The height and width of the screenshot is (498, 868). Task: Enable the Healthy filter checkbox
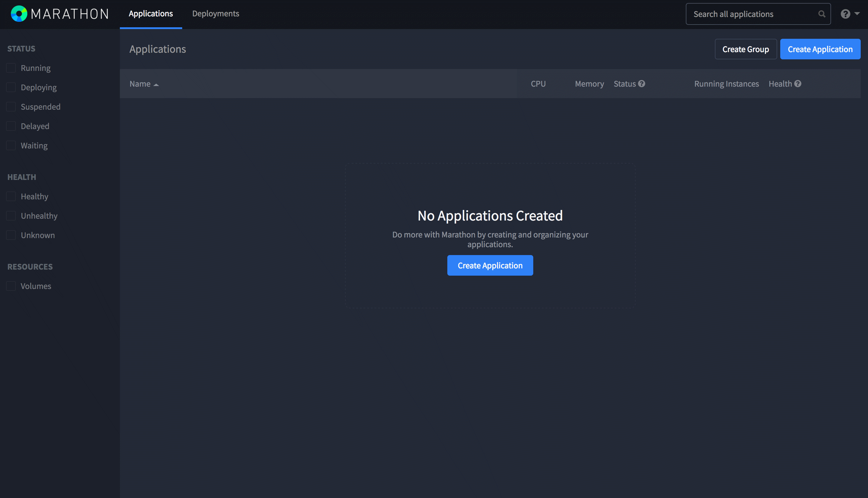pyautogui.click(x=11, y=196)
